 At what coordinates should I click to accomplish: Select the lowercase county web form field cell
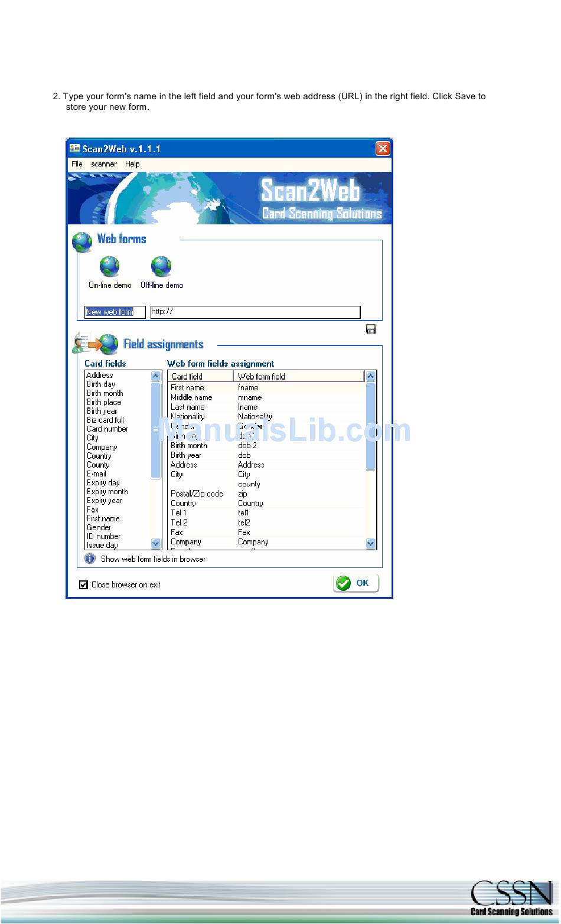[249, 484]
